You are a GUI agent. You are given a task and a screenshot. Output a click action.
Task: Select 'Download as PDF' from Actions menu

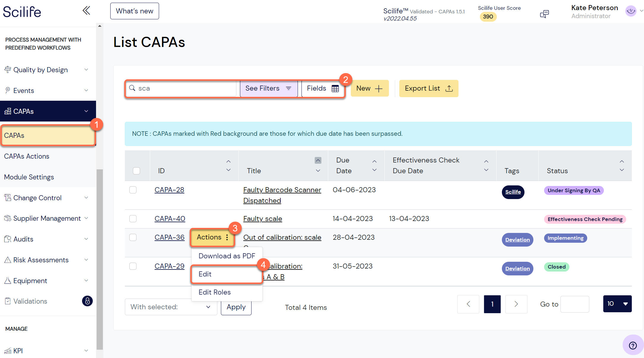click(x=227, y=256)
